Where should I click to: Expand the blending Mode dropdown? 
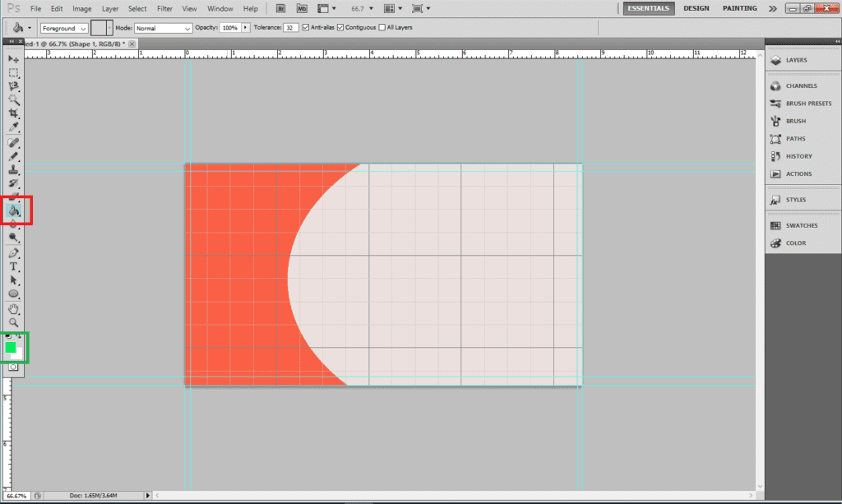coord(163,28)
